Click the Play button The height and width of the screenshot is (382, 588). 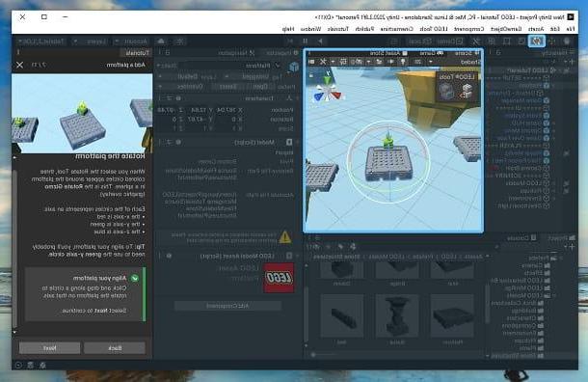tap(320, 41)
